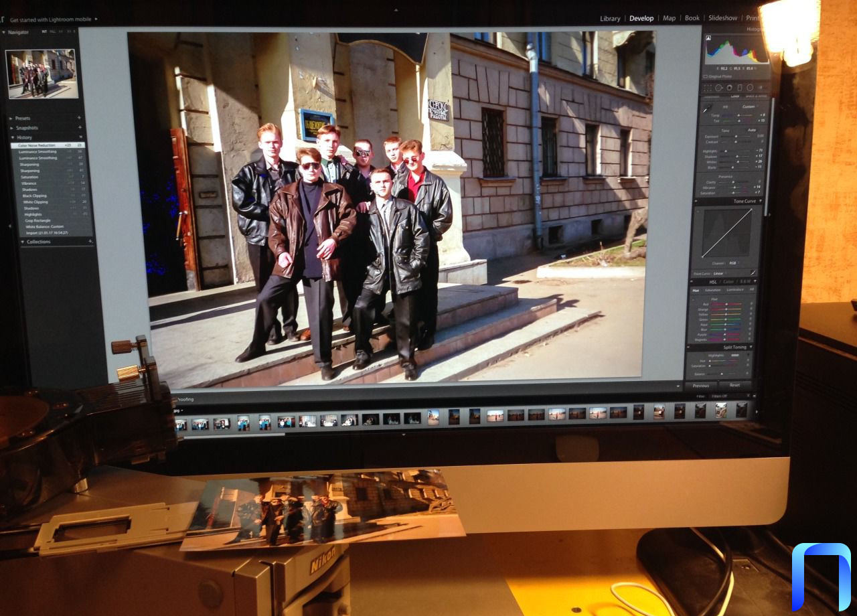The height and width of the screenshot is (616, 857).
Task: Select the Crop Overlay tool icon
Action: 706,88
